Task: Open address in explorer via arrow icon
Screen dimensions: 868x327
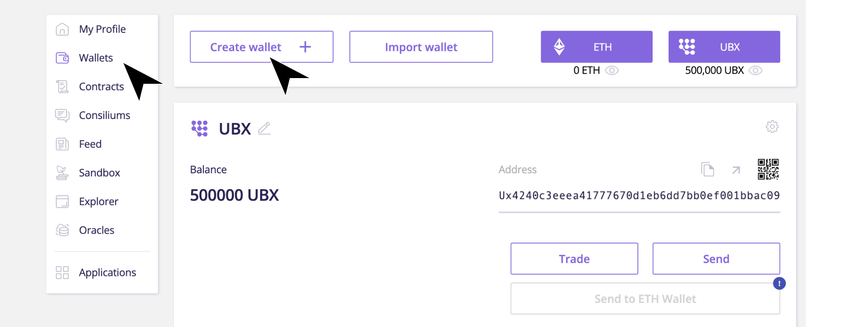Action: [736, 170]
